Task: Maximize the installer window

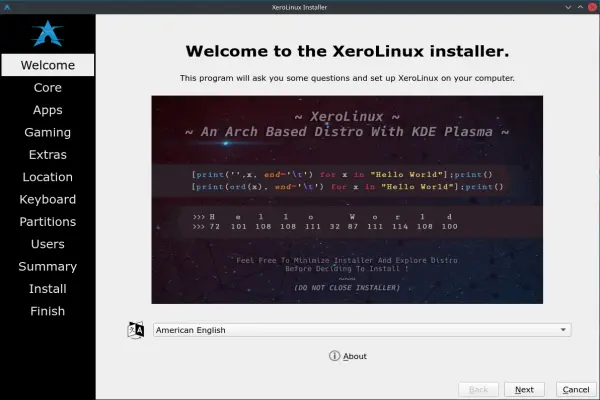Action: click(580, 7)
